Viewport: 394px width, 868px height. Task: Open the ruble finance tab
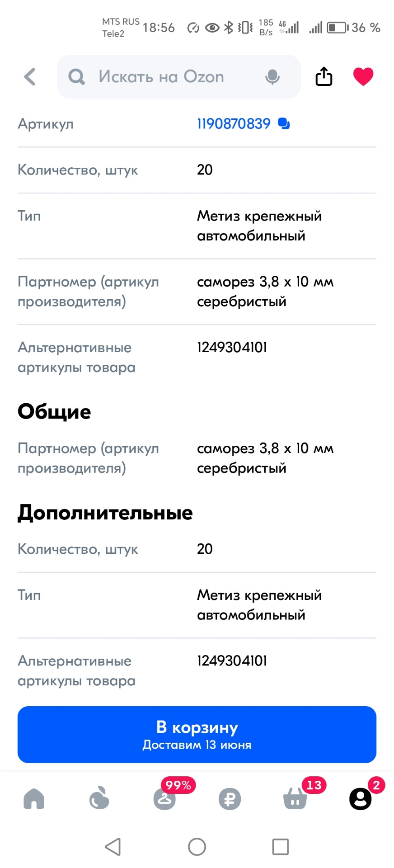(230, 799)
